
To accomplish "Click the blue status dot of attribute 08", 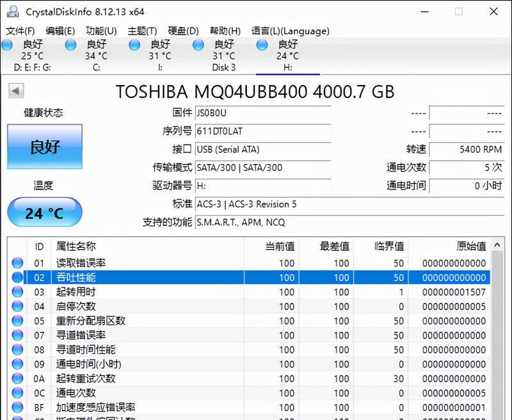I will pyautogui.click(x=18, y=350).
